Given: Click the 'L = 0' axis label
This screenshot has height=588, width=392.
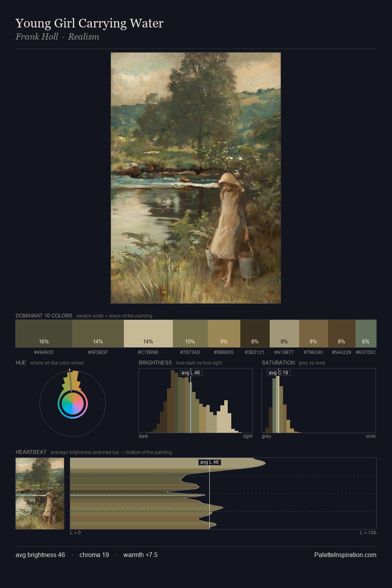Looking at the screenshot, I should (x=75, y=533).
